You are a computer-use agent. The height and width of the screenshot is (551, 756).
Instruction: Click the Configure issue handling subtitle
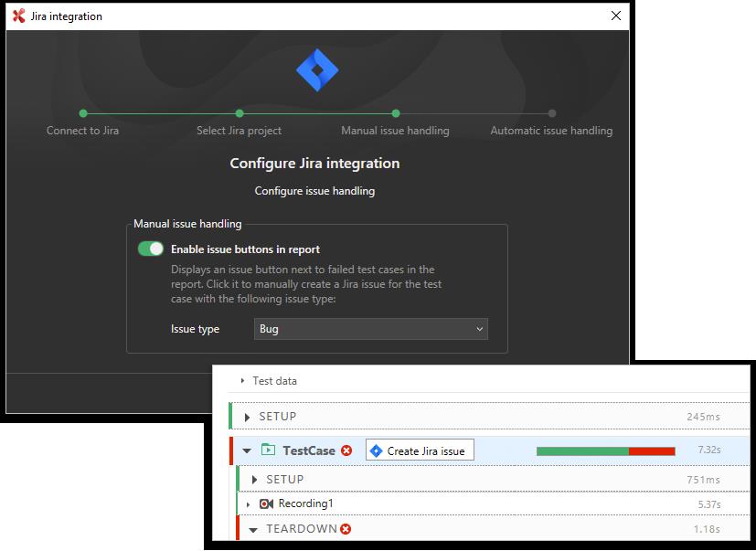(x=314, y=191)
